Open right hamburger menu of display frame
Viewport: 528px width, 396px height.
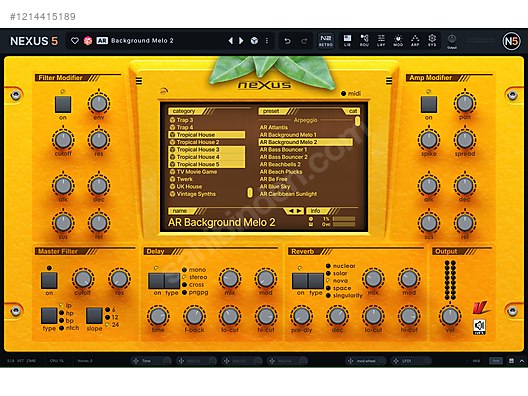coord(389,81)
